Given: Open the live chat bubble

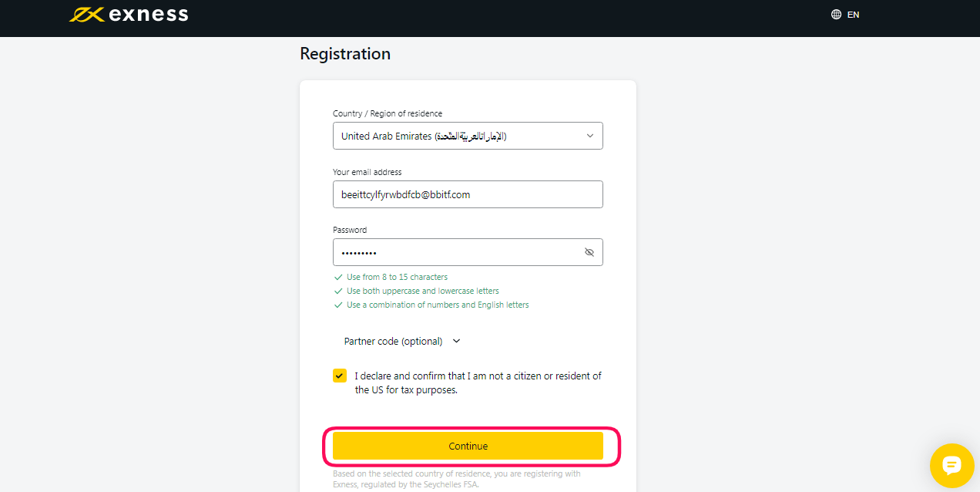Looking at the screenshot, I should click(952, 466).
